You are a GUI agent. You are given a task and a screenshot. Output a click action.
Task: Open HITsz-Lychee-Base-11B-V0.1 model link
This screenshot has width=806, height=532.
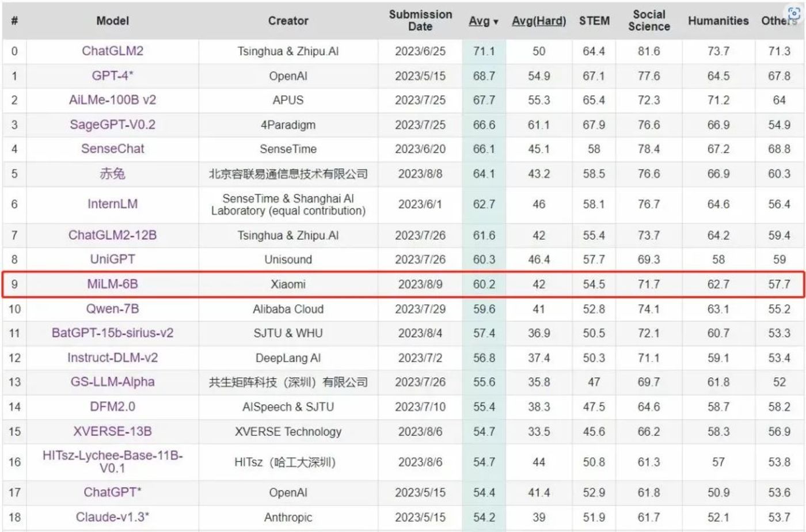[112, 462]
